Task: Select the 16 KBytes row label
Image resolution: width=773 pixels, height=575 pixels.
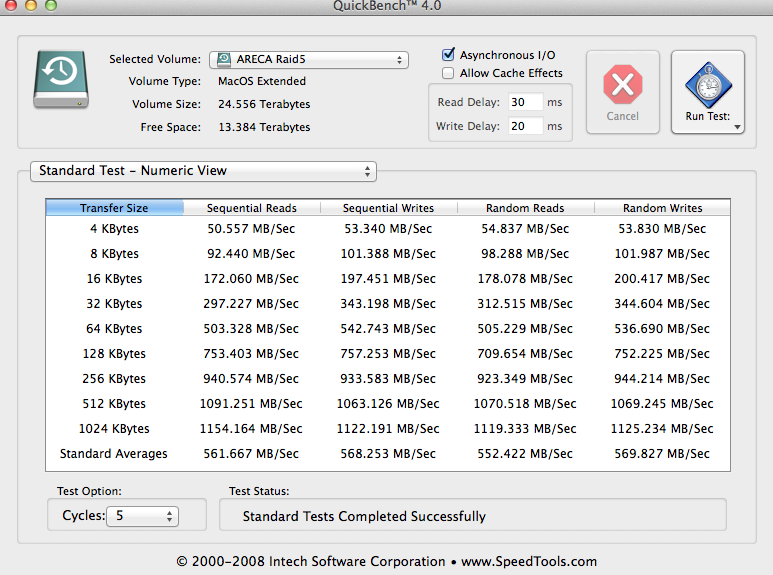Action: click(x=114, y=279)
